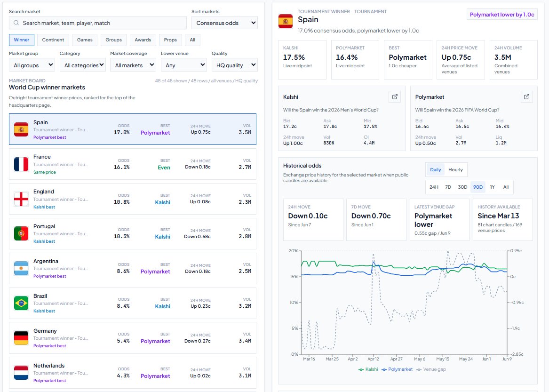Image resolution: width=549 pixels, height=392 pixels.
Task: Click Germany's 24H move Down 0.27c
Action: tap(198, 341)
